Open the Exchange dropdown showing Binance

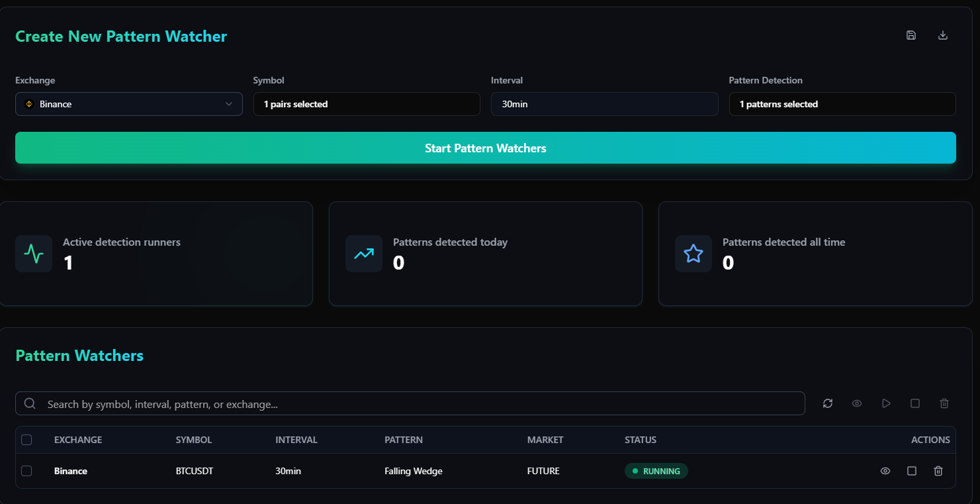[128, 104]
